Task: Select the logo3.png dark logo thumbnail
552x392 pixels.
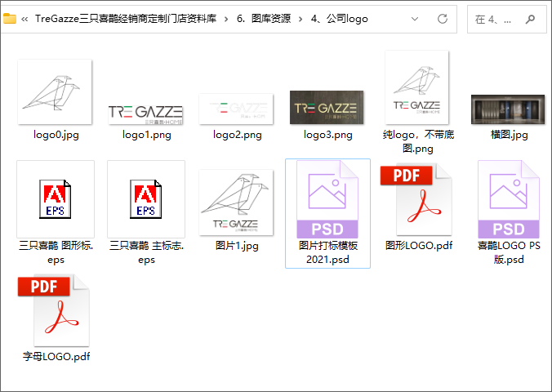Action: [327, 108]
